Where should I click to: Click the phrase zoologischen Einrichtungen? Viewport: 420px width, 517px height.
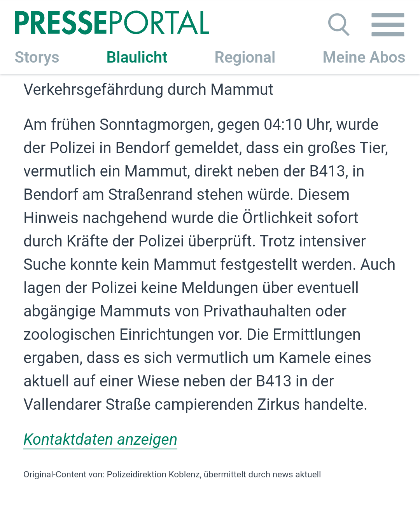pos(118,335)
